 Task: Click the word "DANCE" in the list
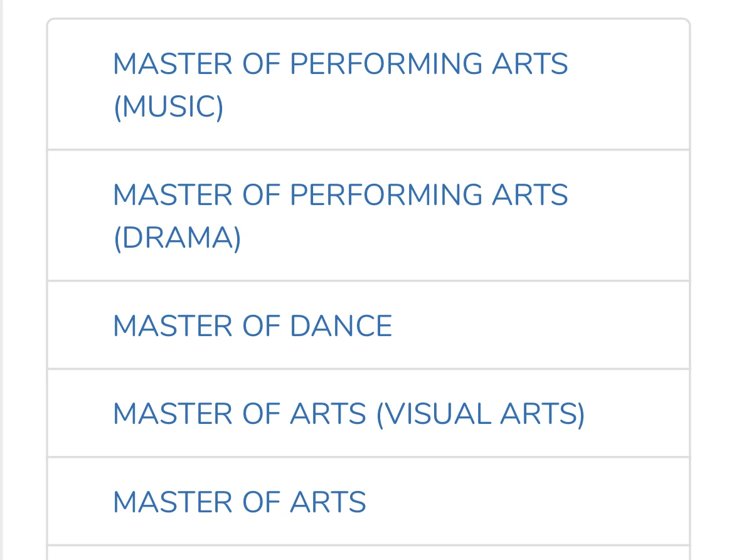click(x=341, y=327)
